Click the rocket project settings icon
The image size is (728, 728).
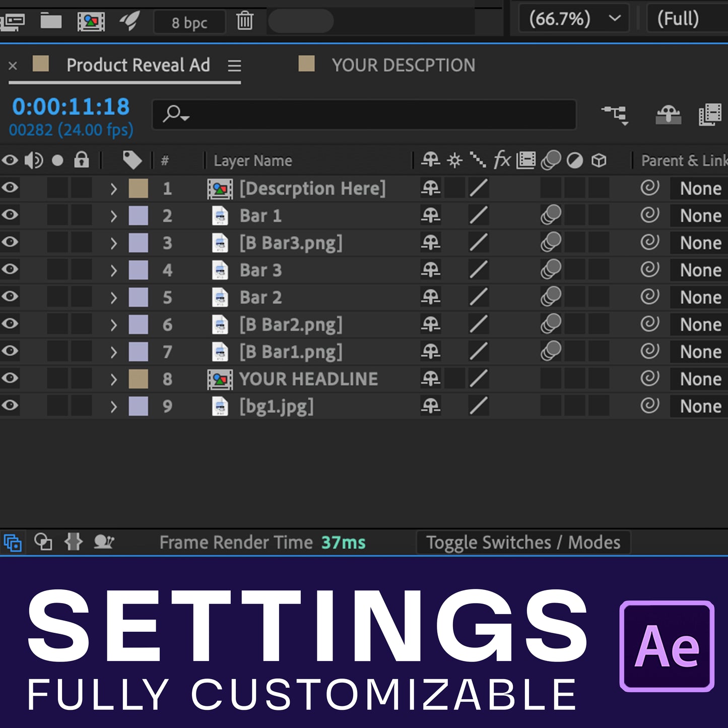(x=129, y=21)
